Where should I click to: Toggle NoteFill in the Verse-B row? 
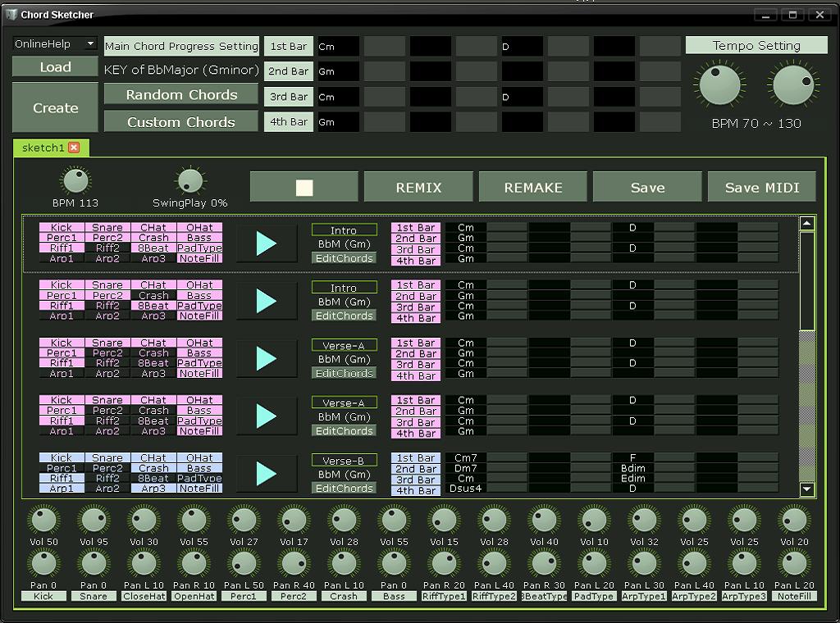pos(199,488)
